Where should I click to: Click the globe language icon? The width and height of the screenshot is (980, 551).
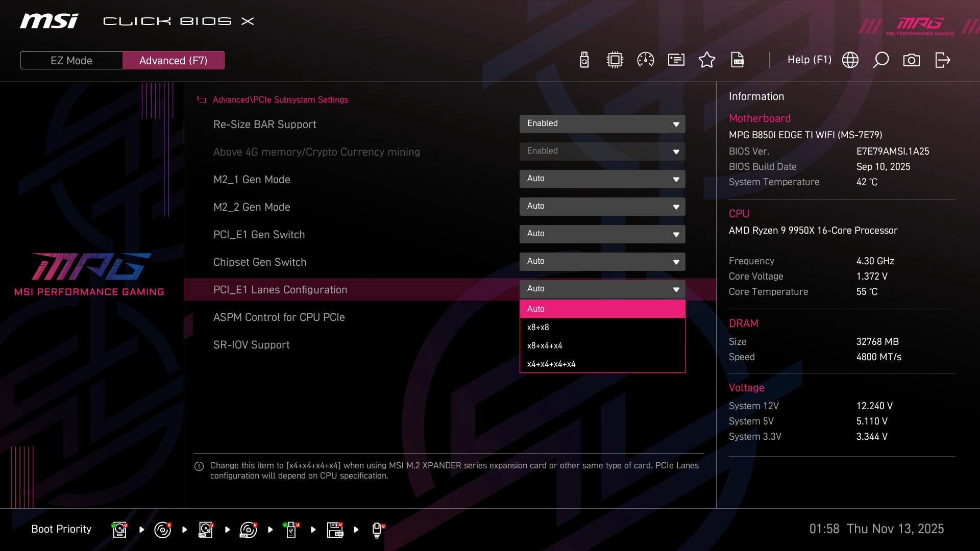pyautogui.click(x=850, y=60)
